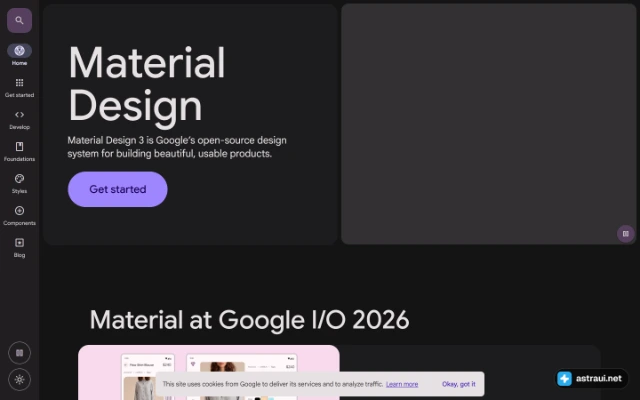
Task: Go to Home in navigation rail
Action: (19, 55)
